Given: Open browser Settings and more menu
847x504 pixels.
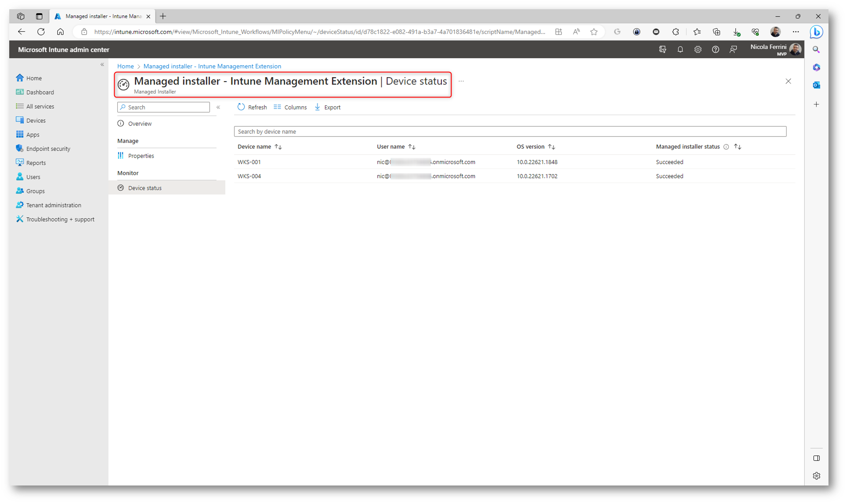Looking at the screenshot, I should pyautogui.click(x=795, y=32).
